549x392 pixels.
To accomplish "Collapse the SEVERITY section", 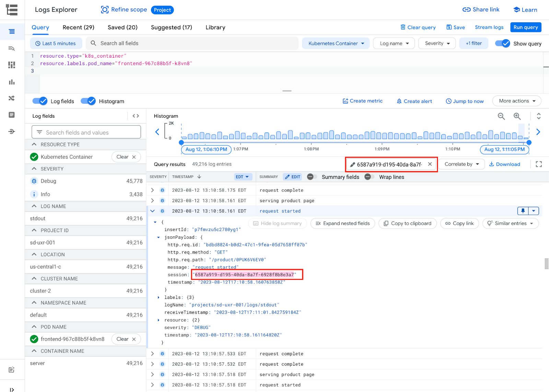I will click(x=34, y=169).
